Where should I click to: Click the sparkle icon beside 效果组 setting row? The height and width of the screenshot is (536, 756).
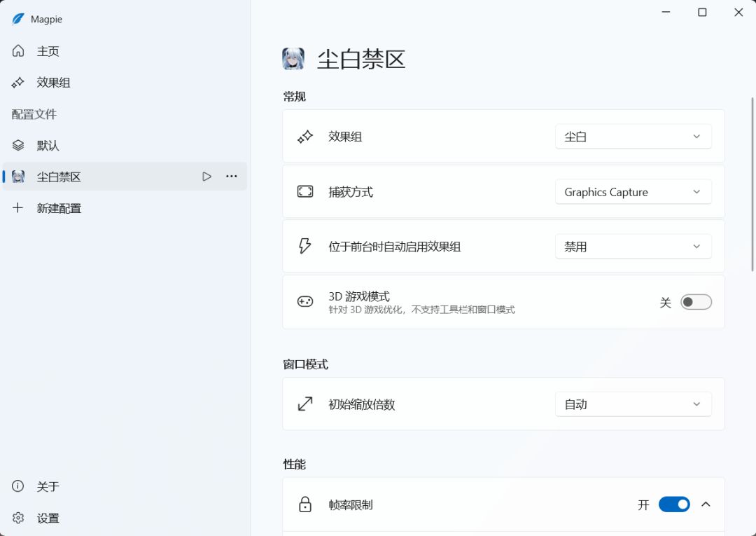point(304,137)
